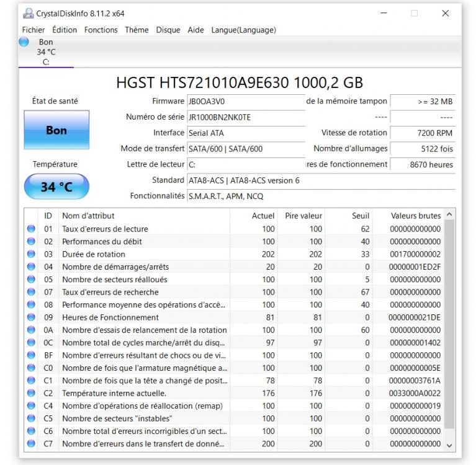Click the scroll down arrow of attribute list
The height and width of the screenshot is (465, 476).
click(450, 445)
